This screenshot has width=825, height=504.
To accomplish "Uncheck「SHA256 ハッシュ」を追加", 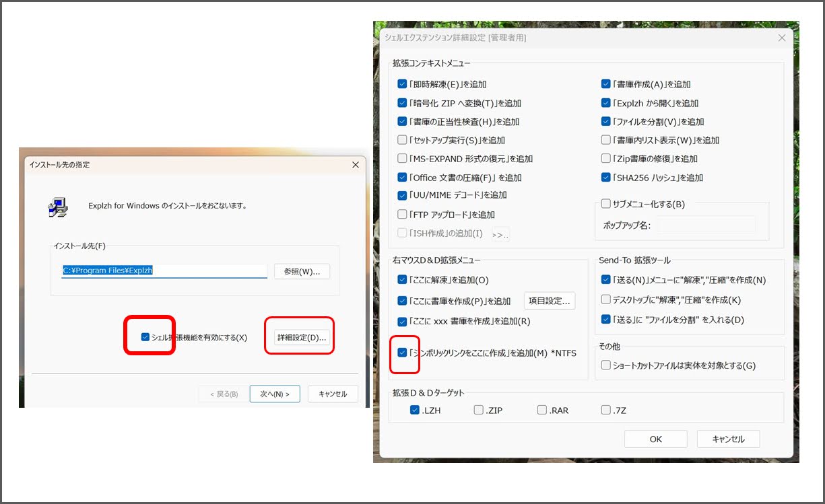I will 605,178.
